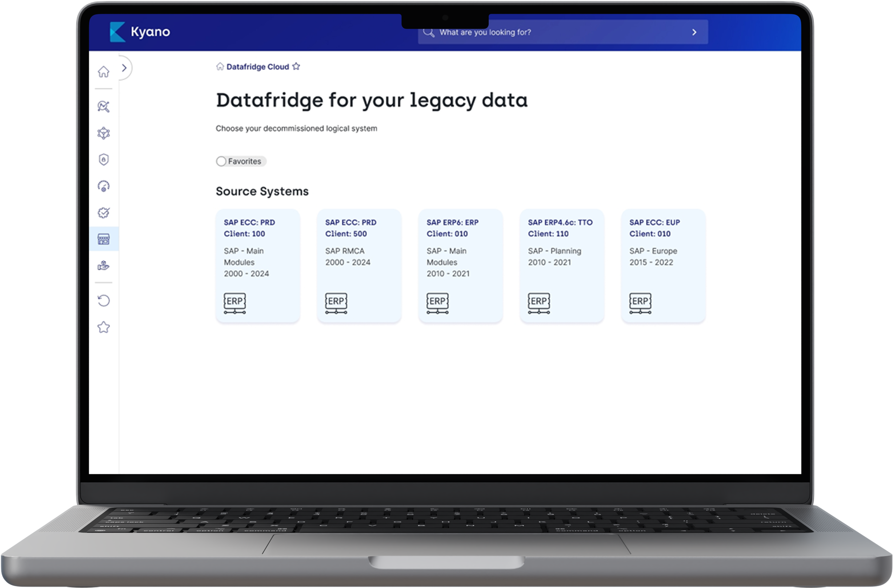Click the cube network sidebar icon

(103, 133)
